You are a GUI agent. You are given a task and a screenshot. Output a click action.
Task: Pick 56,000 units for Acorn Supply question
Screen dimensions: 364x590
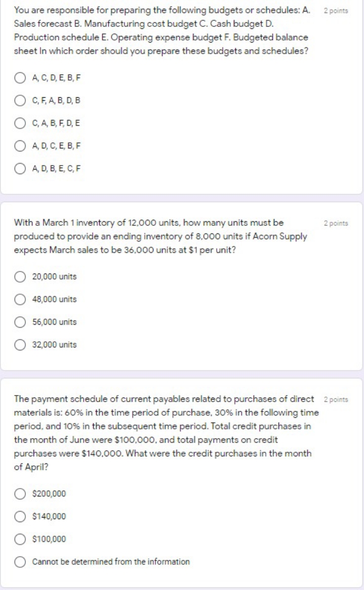tap(21, 322)
